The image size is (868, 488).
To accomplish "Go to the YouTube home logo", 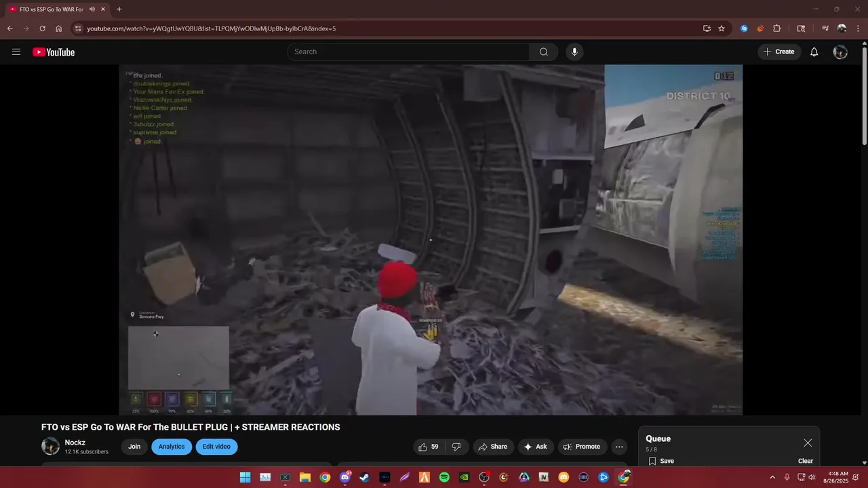I will coord(54,52).
